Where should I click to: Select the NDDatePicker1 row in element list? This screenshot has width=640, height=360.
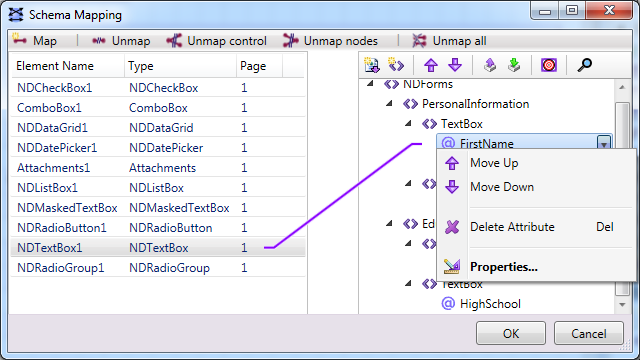158,148
